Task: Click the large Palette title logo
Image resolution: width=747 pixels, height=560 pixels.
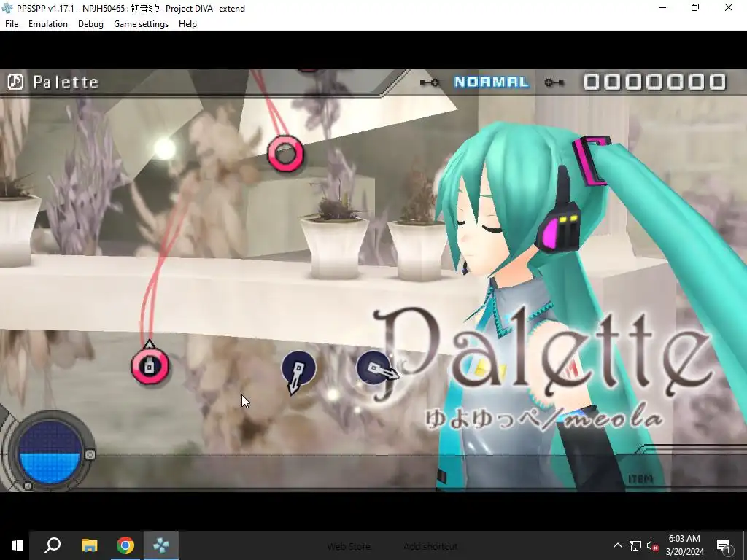Action: 543,352
